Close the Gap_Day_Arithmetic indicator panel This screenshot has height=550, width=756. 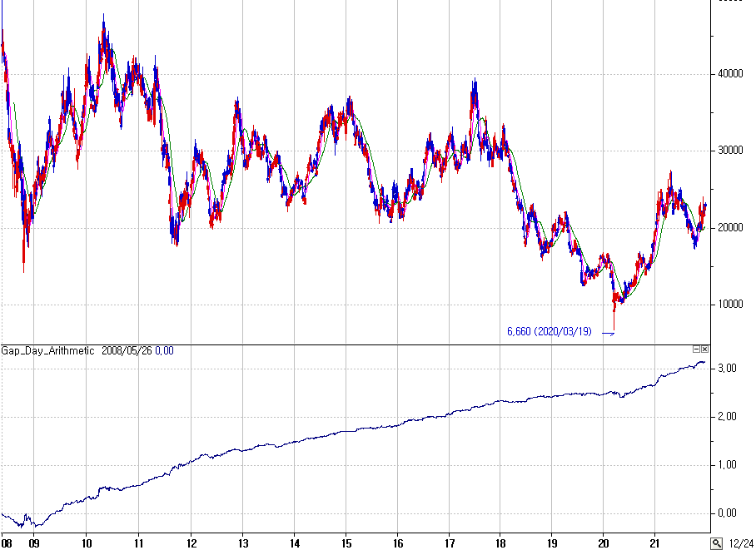coord(705,349)
